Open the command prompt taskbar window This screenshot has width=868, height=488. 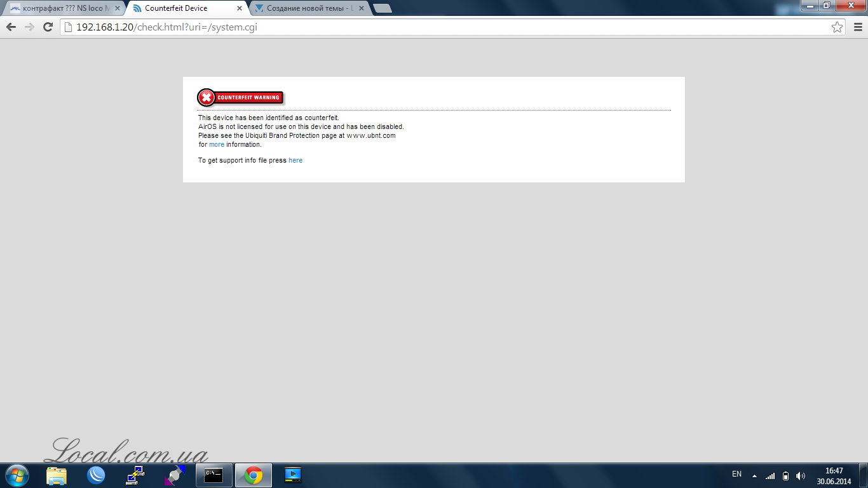point(214,475)
